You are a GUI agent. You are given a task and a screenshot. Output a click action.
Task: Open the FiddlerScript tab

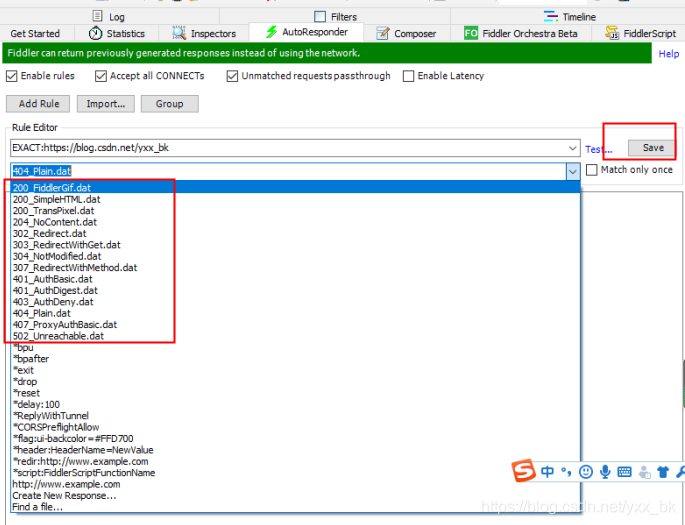pos(640,34)
